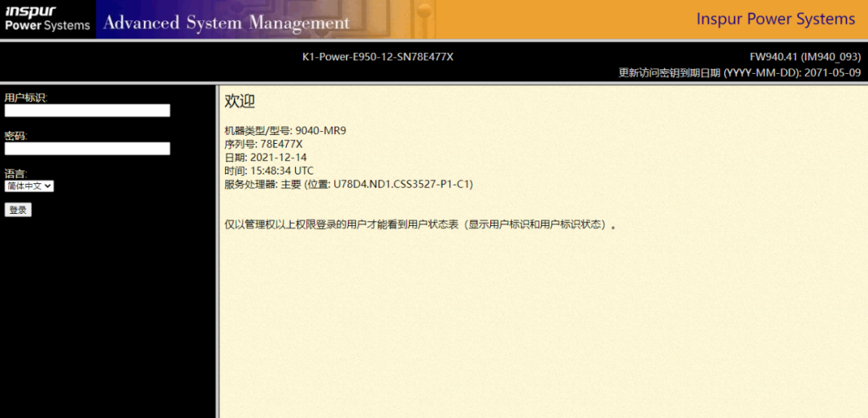Click the user status table notice sentence
The width and height of the screenshot is (868, 418).
[x=420, y=225]
